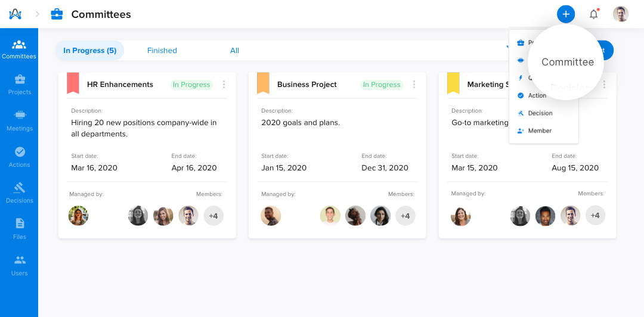Switch to the All tab

234,51
